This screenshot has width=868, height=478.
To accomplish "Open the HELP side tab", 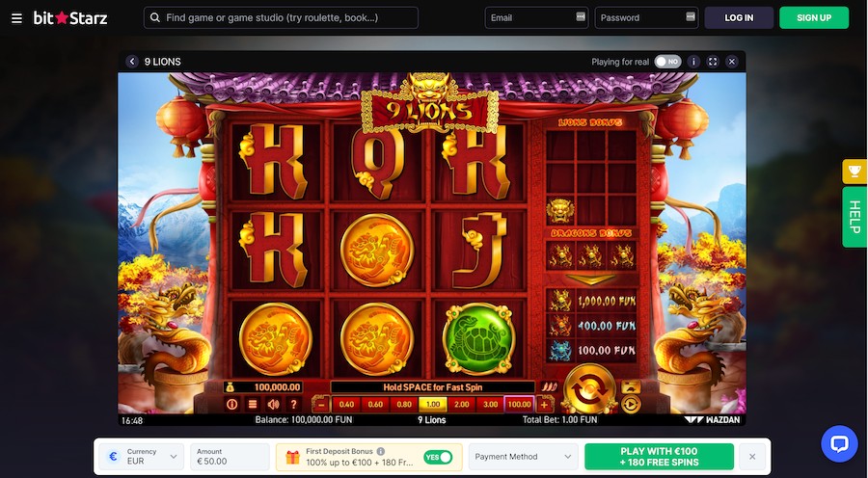I will (854, 216).
